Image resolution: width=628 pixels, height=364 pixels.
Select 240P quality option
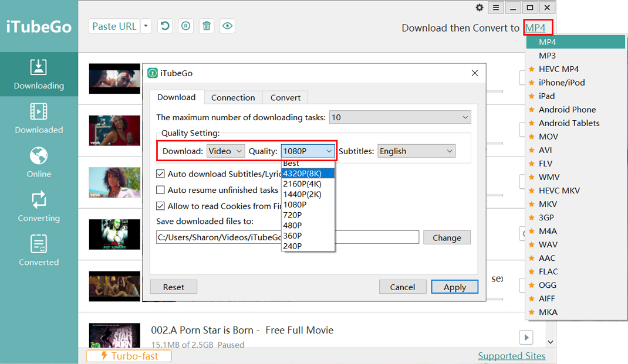pyautogui.click(x=308, y=246)
